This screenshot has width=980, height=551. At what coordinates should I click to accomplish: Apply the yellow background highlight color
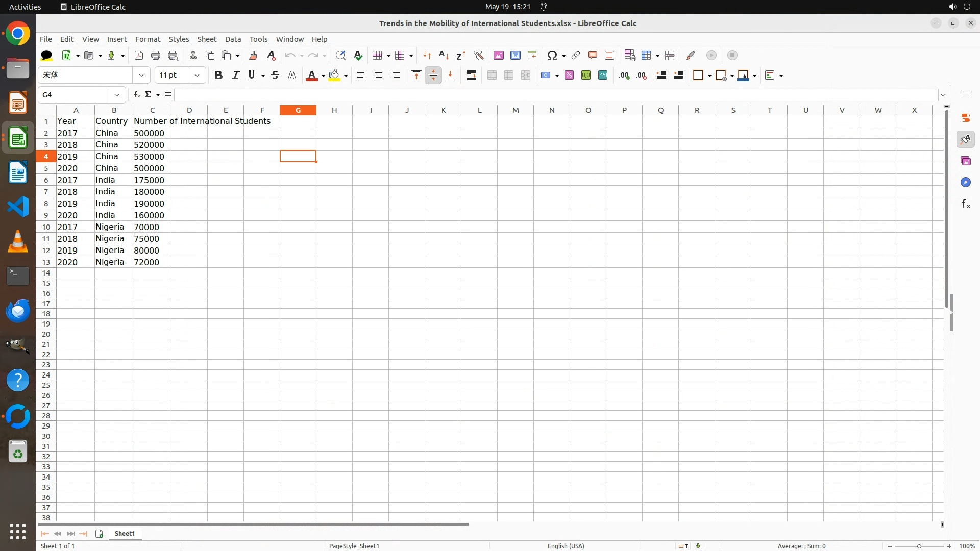[334, 76]
